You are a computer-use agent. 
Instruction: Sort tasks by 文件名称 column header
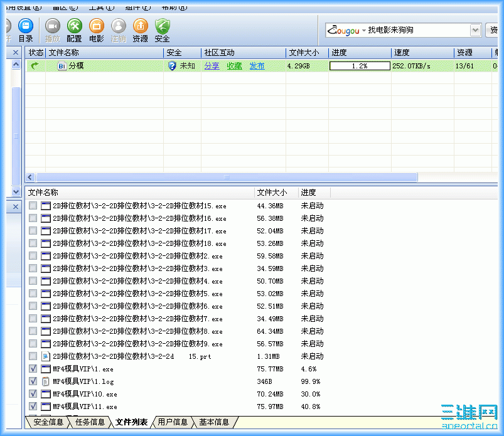[x=105, y=53]
